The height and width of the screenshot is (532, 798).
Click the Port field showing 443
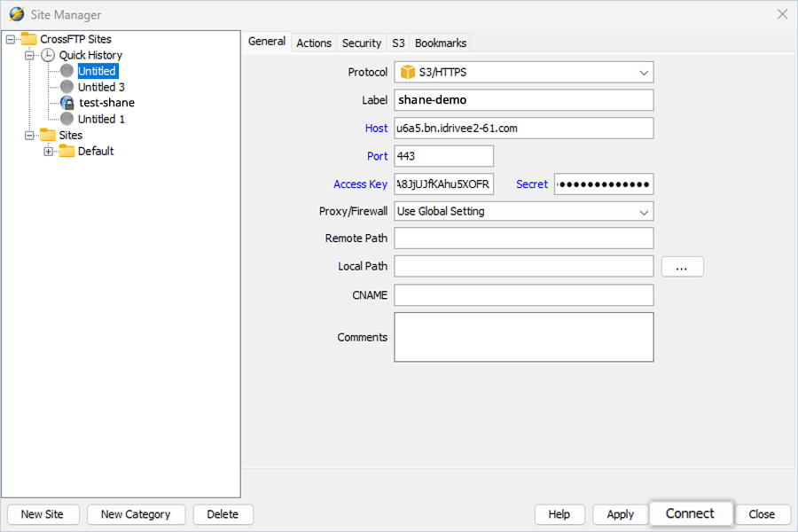coord(444,156)
